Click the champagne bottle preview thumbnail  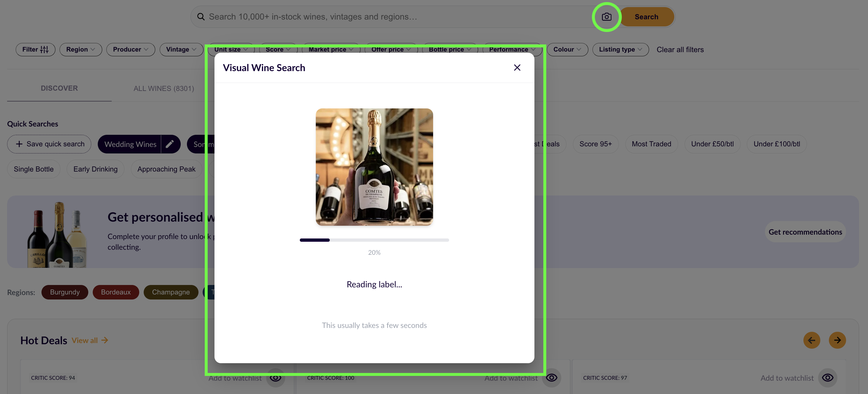coord(374,167)
